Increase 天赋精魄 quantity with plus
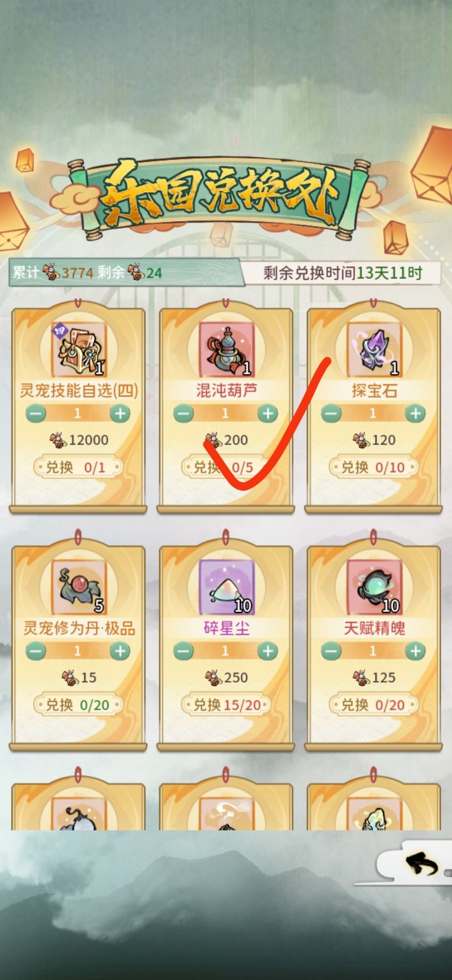This screenshot has width=452, height=980. [415, 651]
